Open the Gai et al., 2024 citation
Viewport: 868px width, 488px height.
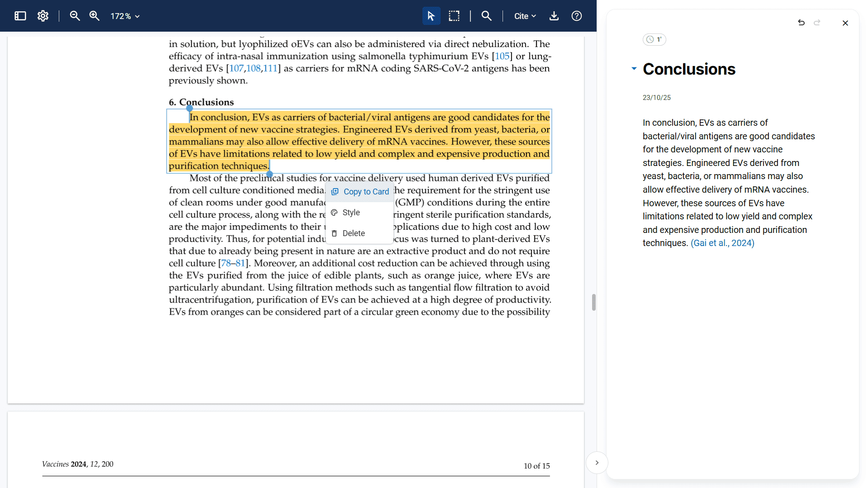coord(722,243)
